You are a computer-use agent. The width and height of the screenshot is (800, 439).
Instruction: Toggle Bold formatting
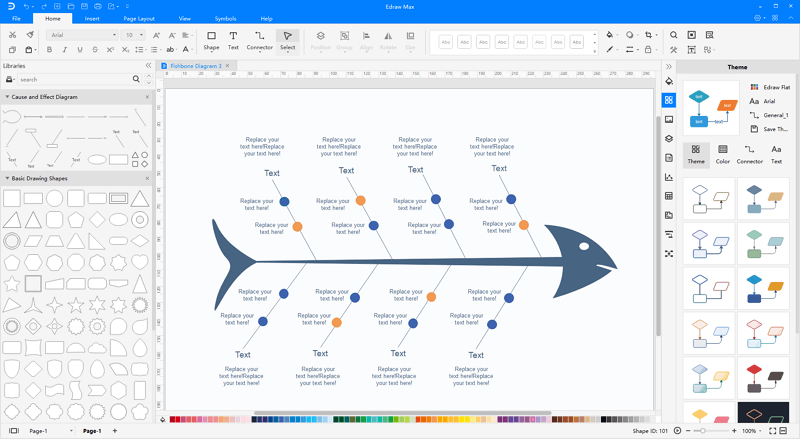point(49,50)
